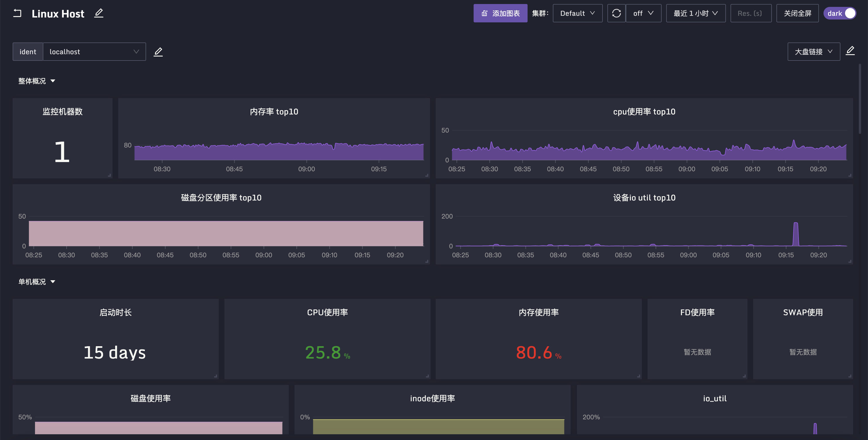Click the 关闭全屏 (Close Fullscreen) icon
The height and width of the screenshot is (440, 868).
tap(798, 12)
